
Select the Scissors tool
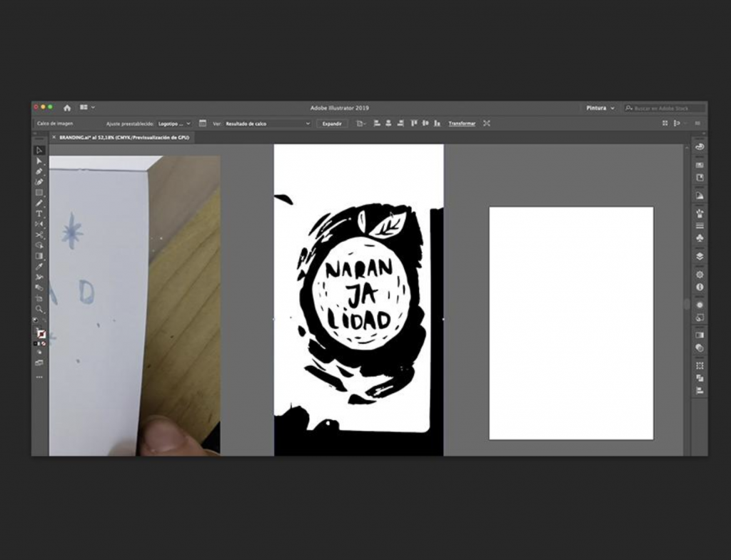(x=39, y=235)
